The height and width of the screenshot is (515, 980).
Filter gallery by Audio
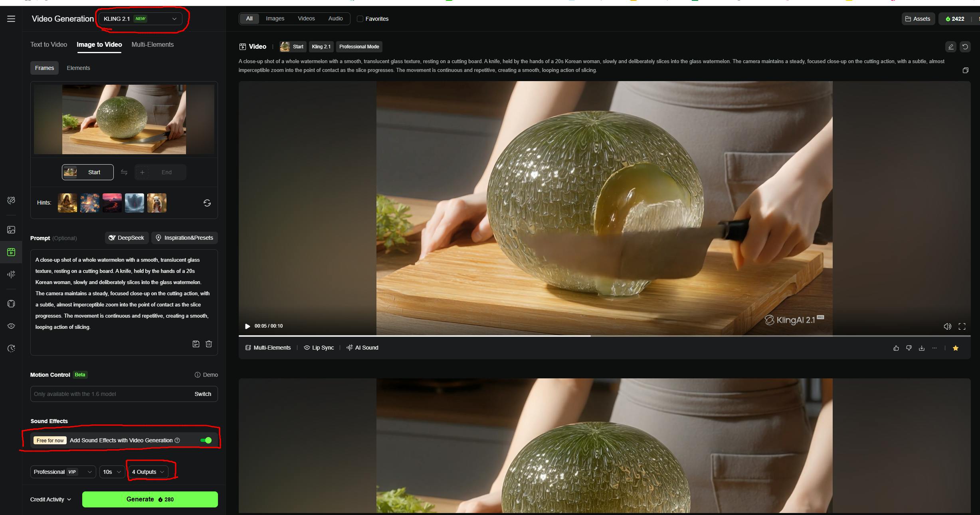[x=335, y=19]
